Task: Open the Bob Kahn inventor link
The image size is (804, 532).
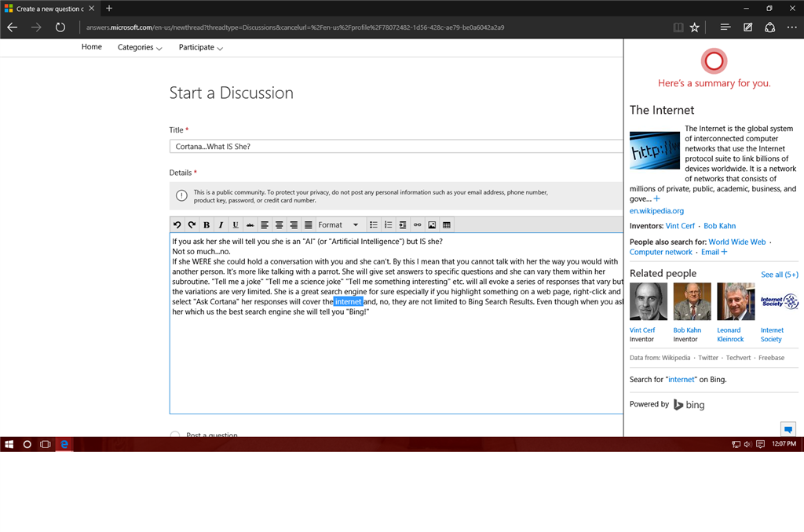Action: 719,225
